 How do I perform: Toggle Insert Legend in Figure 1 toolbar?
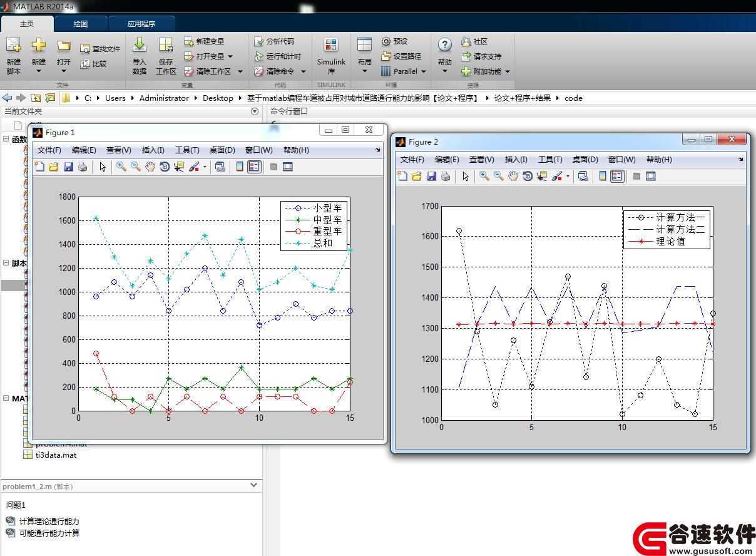point(254,167)
